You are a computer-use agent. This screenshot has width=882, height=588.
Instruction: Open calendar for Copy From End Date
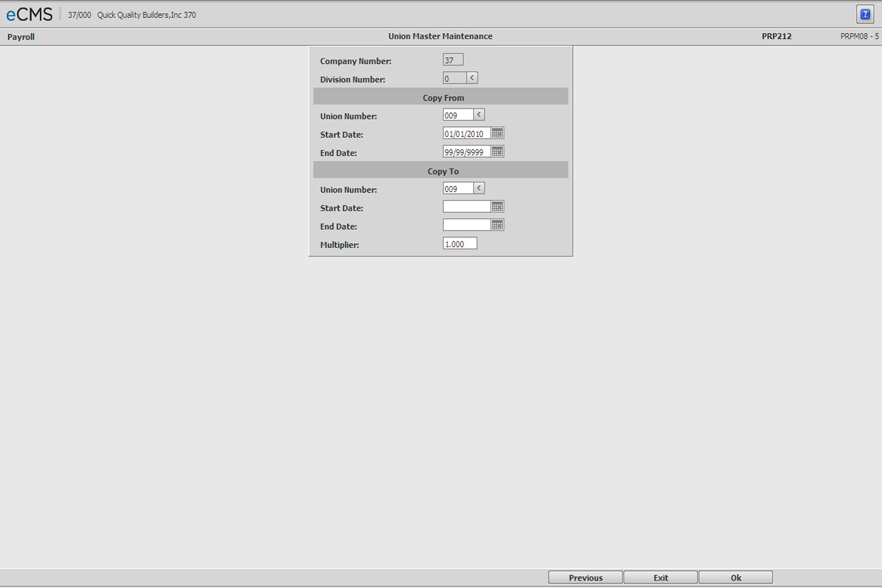point(497,152)
